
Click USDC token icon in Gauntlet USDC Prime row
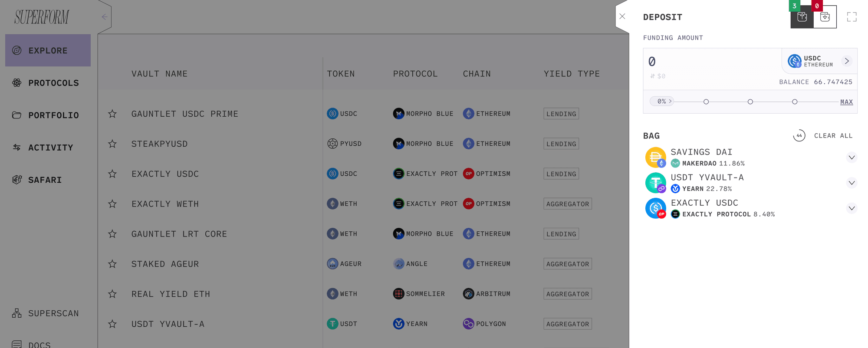(x=332, y=114)
